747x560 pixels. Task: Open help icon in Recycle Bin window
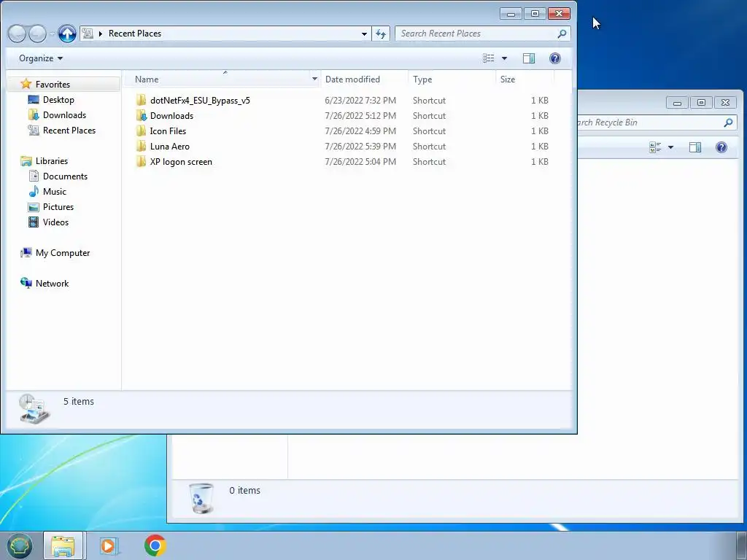(721, 147)
